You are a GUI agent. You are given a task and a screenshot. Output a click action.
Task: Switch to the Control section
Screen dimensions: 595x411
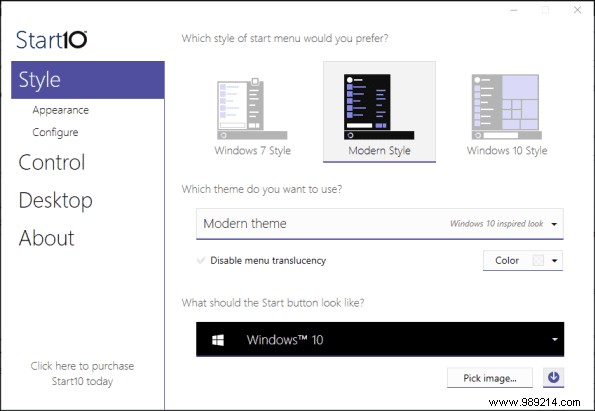point(52,162)
